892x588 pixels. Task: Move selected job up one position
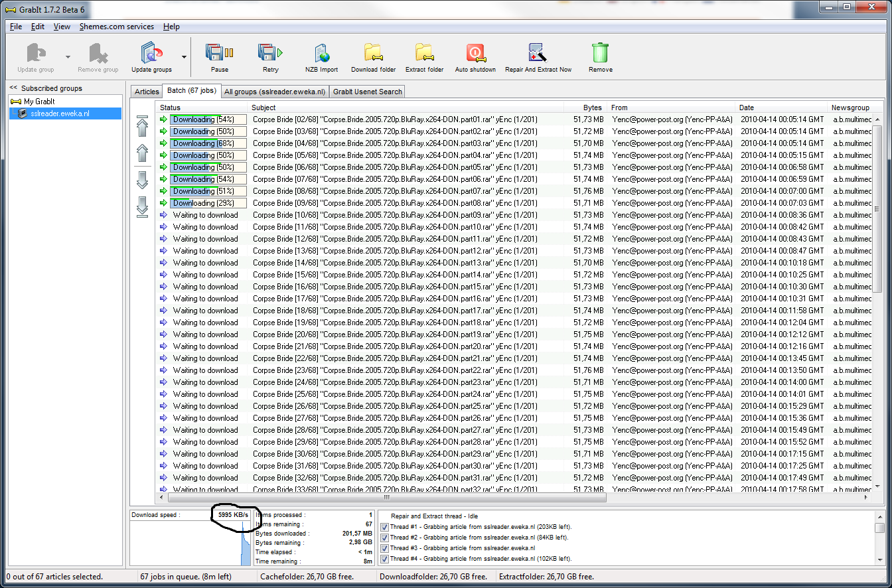(142, 153)
